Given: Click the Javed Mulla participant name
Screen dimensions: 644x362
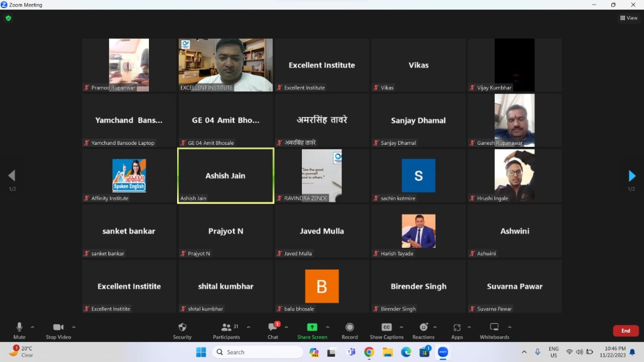Looking at the screenshot, I should (x=322, y=231).
